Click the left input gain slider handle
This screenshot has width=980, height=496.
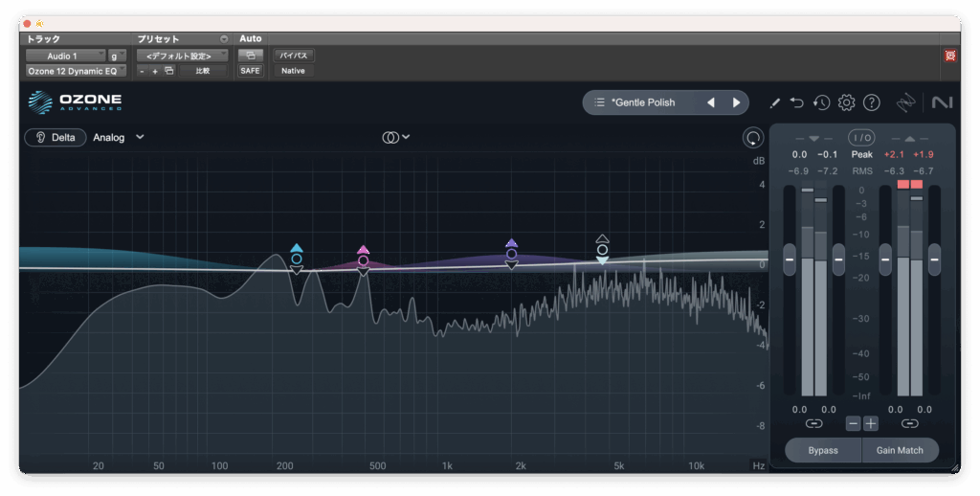point(790,259)
